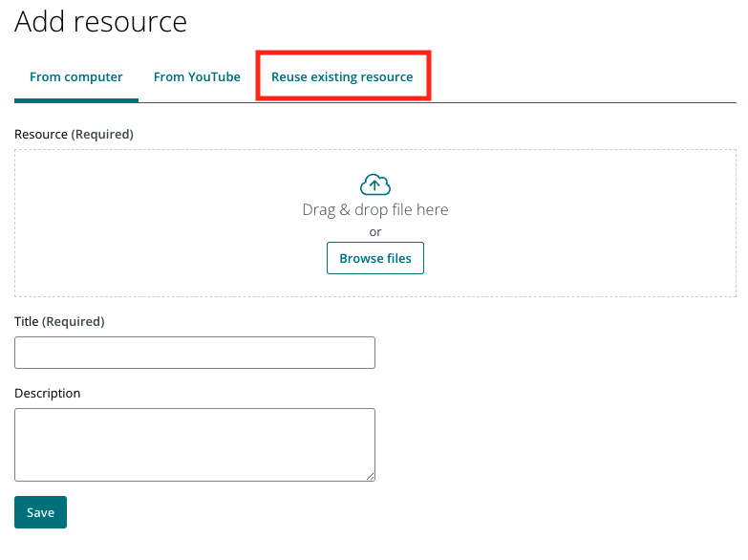Select the From computer tab
Viewport: 748px width, 560px height.
76,76
